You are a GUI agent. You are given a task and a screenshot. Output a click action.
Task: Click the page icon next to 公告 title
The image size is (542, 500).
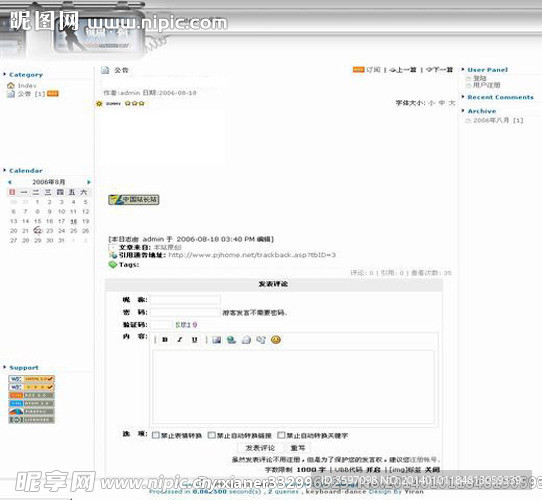105,70
